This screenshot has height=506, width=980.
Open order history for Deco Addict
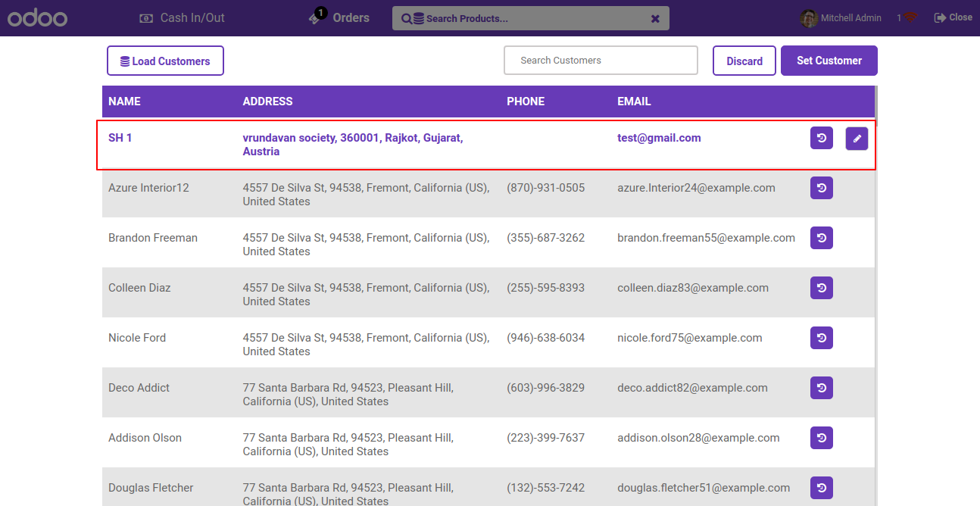[x=822, y=388]
